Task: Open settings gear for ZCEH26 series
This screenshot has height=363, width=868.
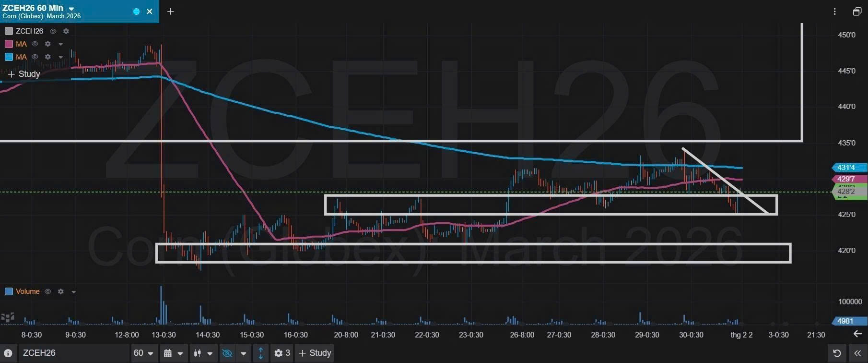Action: pyautogui.click(x=66, y=31)
